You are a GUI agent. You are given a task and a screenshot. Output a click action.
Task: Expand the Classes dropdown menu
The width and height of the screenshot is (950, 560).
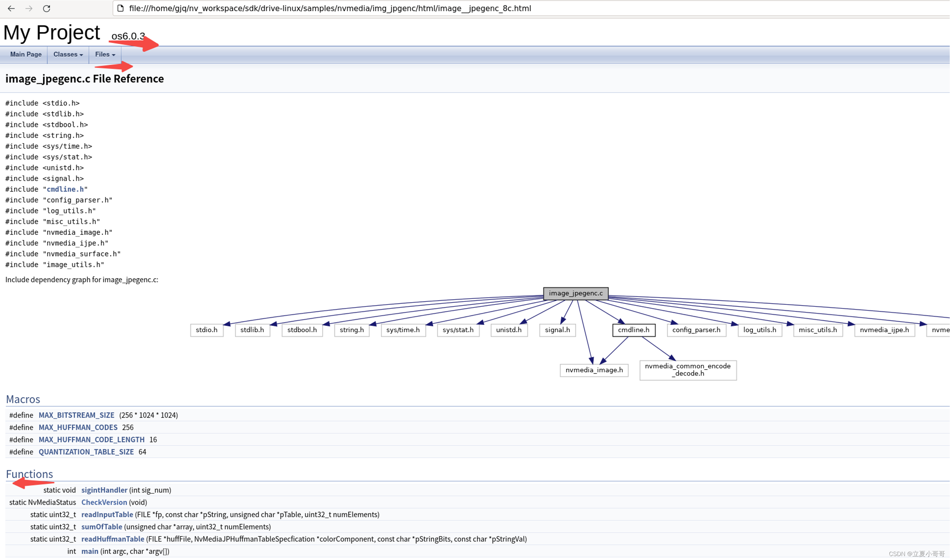[68, 54]
